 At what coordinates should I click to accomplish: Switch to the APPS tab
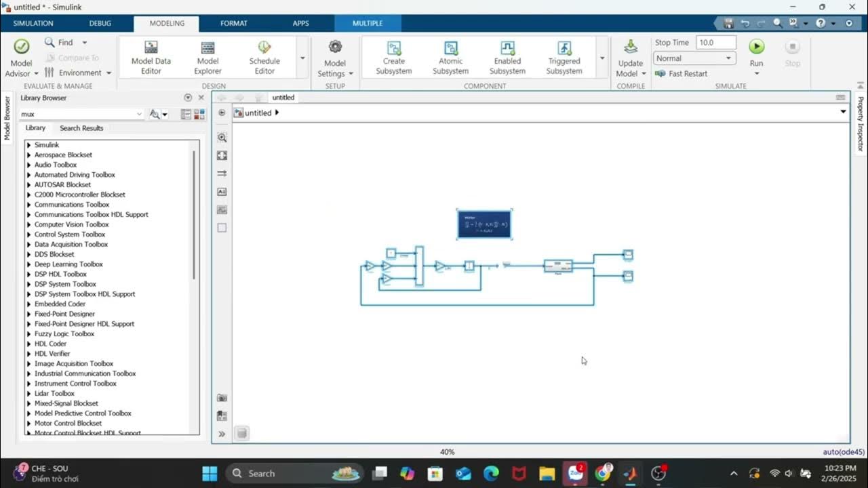coord(301,23)
